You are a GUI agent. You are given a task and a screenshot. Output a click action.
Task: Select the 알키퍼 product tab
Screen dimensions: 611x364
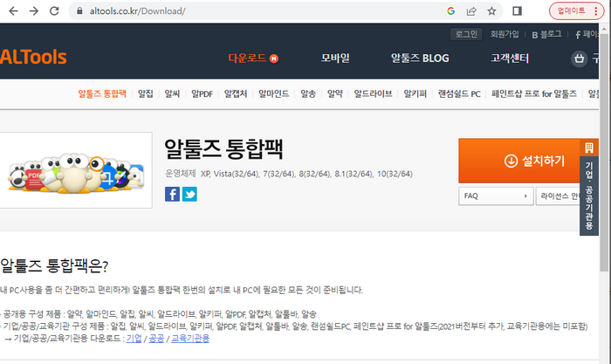click(415, 93)
